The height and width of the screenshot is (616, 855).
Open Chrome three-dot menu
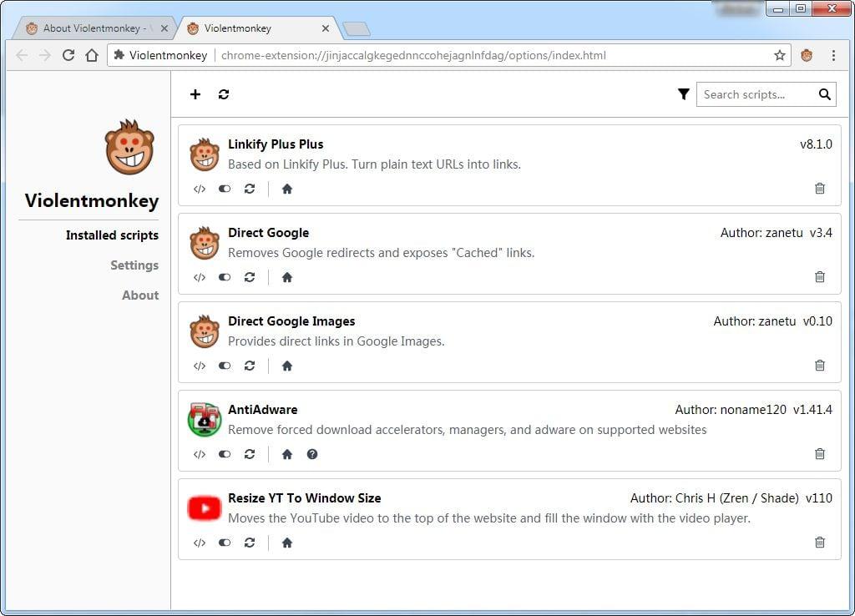(x=833, y=55)
